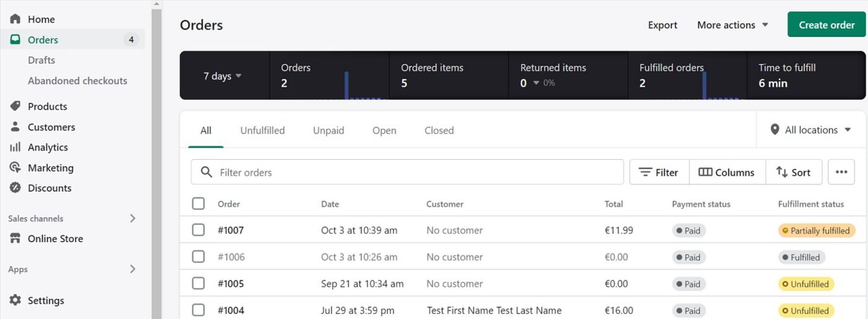This screenshot has width=868, height=319.
Task: Click the Products tag icon
Action: tap(15, 107)
